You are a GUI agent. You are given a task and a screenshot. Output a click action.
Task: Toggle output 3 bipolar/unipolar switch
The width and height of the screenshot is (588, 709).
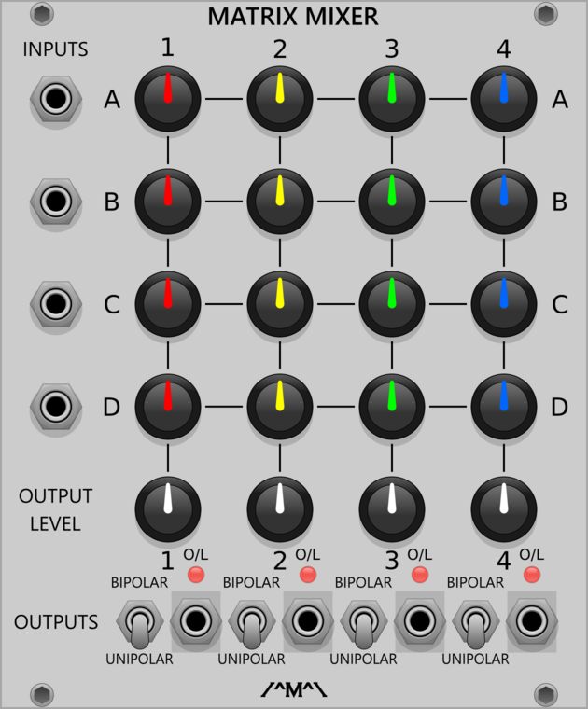[364, 624]
